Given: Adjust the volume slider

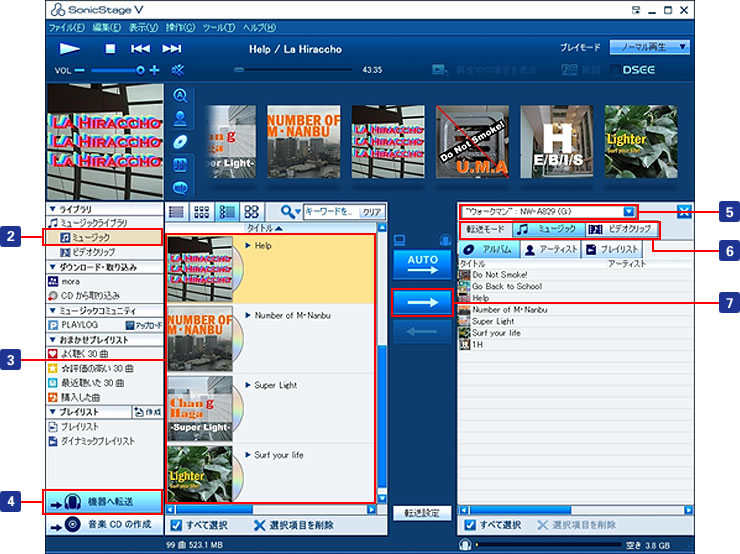Looking at the screenshot, I should [x=118, y=70].
